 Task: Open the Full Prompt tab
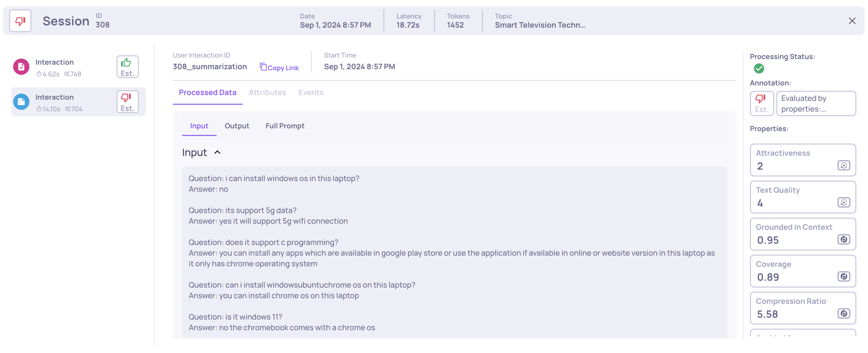(285, 126)
